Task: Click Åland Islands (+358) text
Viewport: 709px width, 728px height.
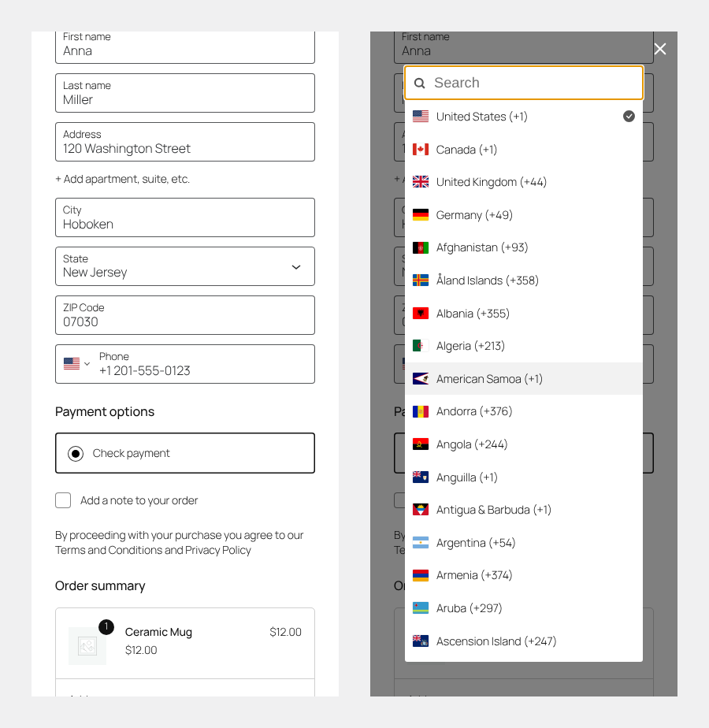Action: [x=488, y=280]
